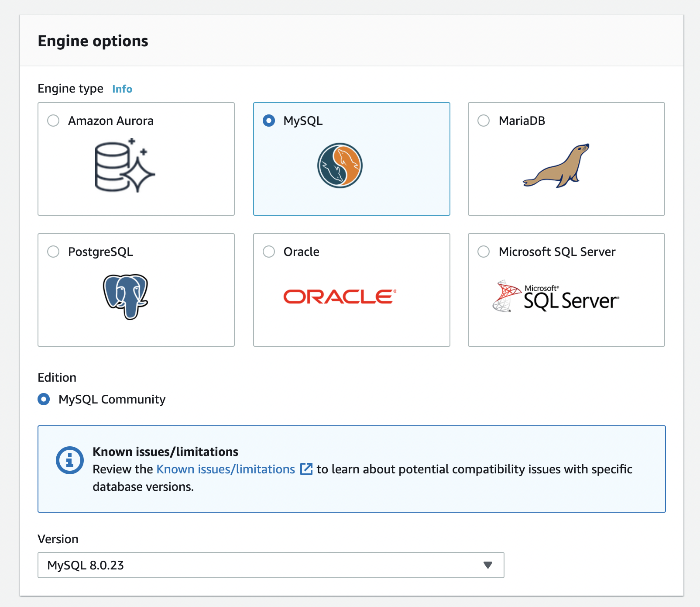Click the Microsoft SQL Server label text
Screen dimensions: 700x607
pos(557,252)
